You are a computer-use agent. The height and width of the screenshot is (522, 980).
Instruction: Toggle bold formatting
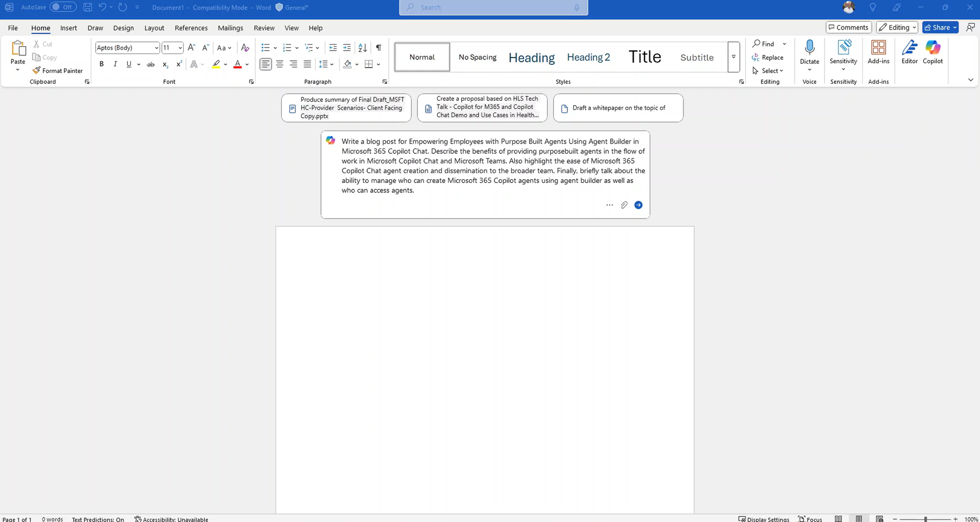pyautogui.click(x=101, y=64)
